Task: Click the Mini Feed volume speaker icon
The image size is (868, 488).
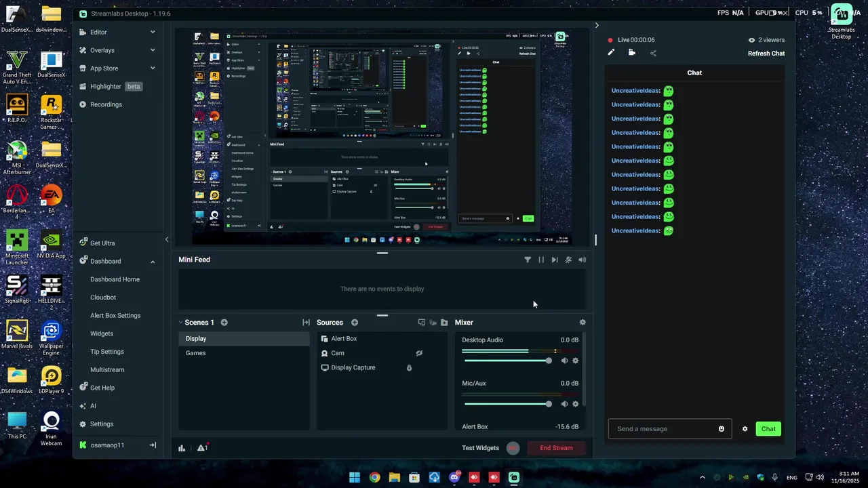Action: pos(582,260)
